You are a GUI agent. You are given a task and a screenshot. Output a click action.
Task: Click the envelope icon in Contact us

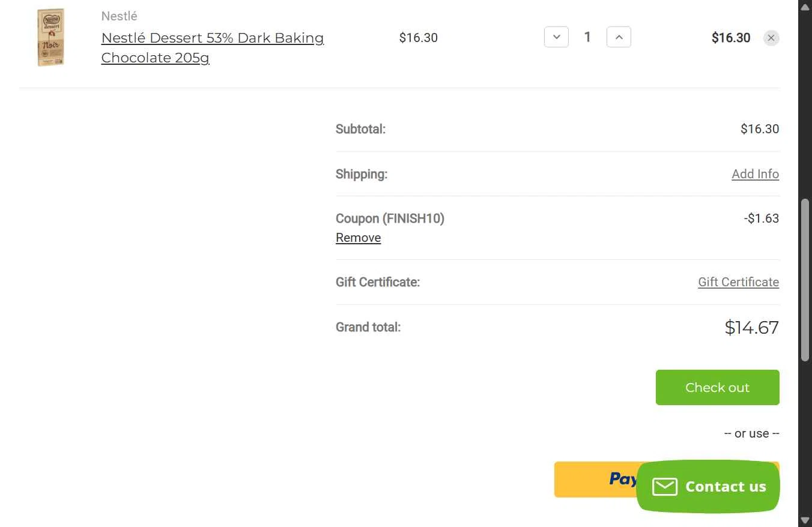(x=665, y=487)
